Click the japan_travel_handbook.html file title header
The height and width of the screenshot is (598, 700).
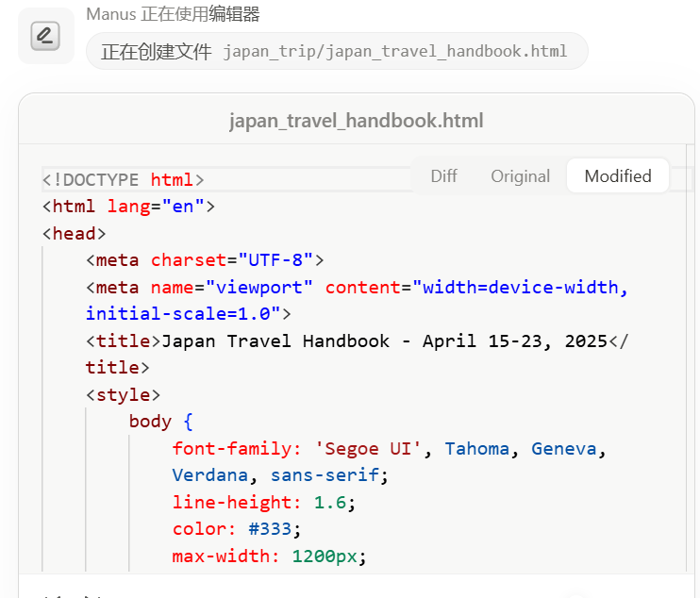[356, 121]
